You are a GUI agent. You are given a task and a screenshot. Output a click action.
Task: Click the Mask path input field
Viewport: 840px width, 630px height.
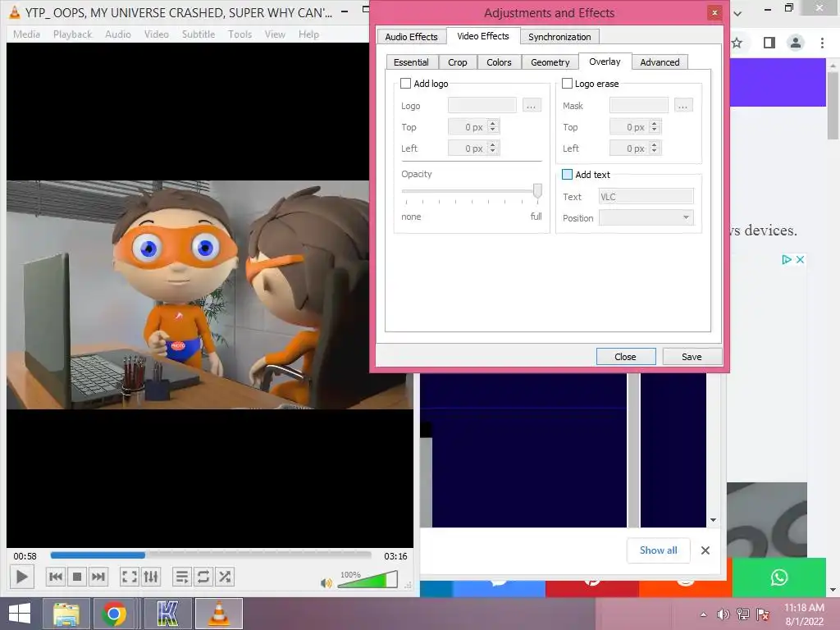pos(638,106)
